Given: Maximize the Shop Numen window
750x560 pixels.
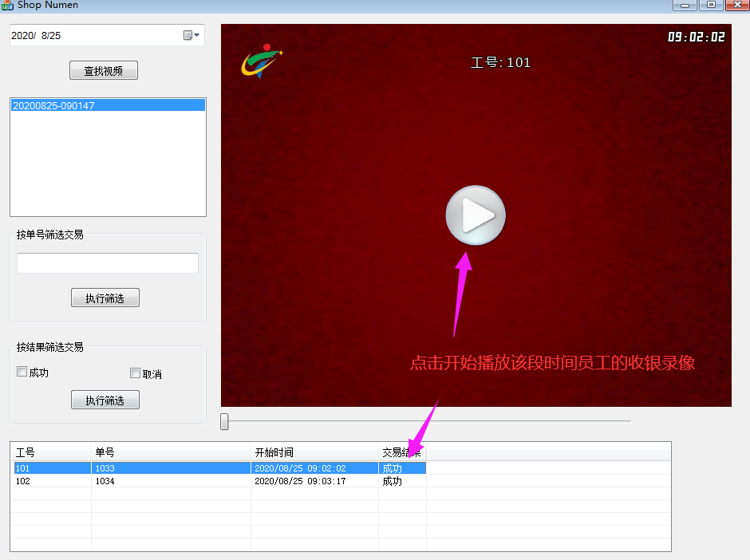Looking at the screenshot, I should pos(711,5).
